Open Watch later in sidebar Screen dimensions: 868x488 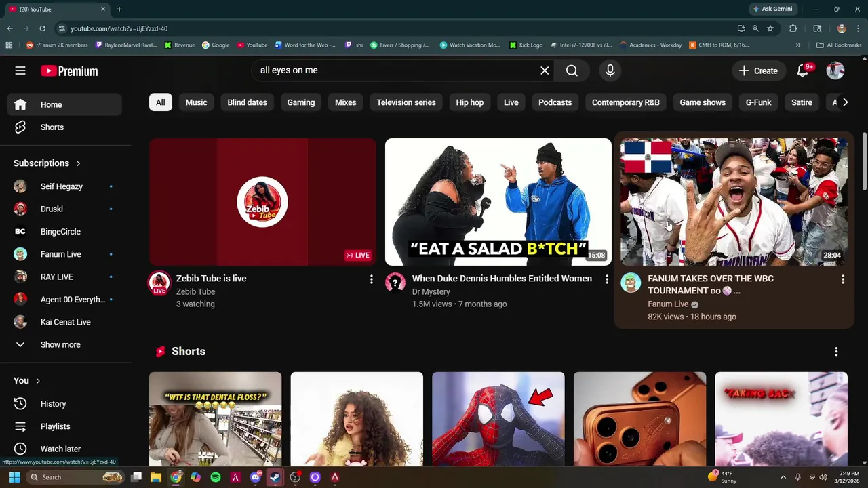coord(64,449)
